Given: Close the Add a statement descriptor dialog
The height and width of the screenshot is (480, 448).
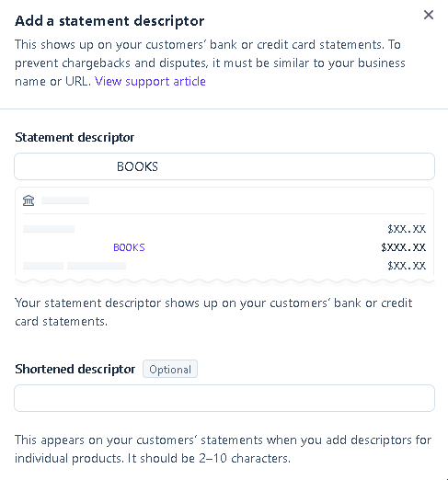Looking at the screenshot, I should coord(429,15).
